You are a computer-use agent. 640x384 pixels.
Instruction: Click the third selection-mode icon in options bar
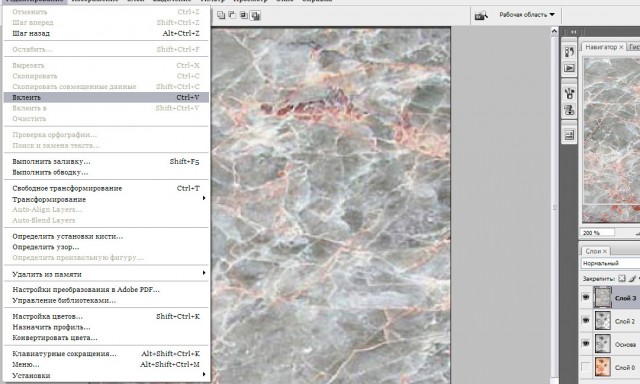click(244, 16)
